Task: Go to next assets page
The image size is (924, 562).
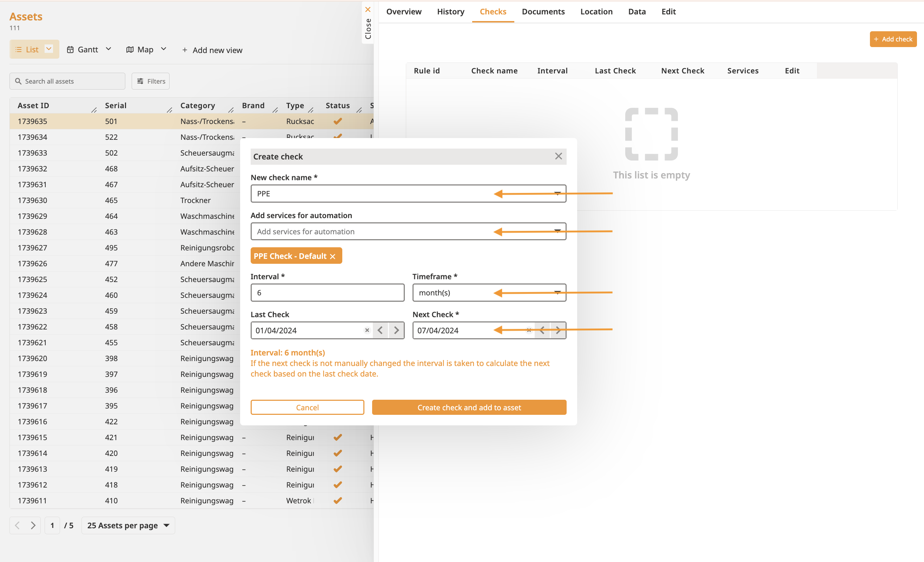Action: click(33, 525)
